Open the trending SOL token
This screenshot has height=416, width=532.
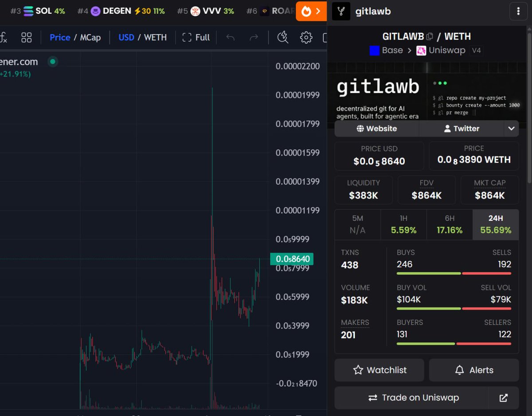(38, 11)
